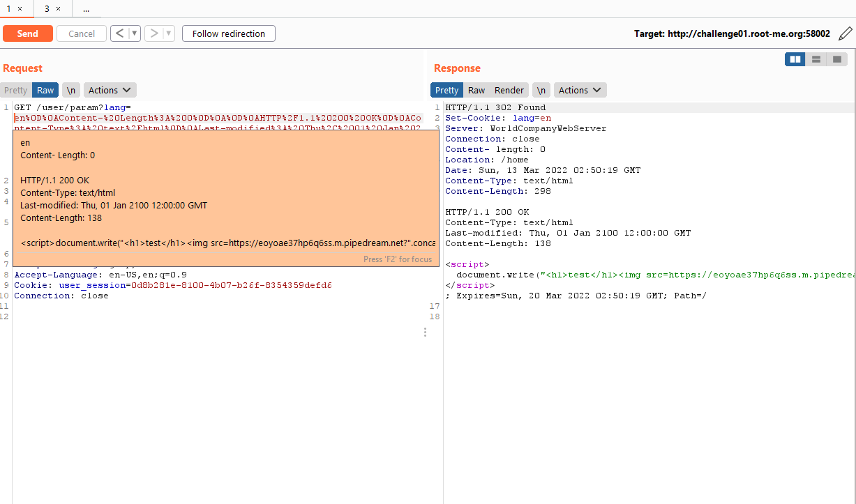856x504 pixels.
Task: Choose top-bottom split layout icon
Action: pyautogui.click(x=816, y=59)
